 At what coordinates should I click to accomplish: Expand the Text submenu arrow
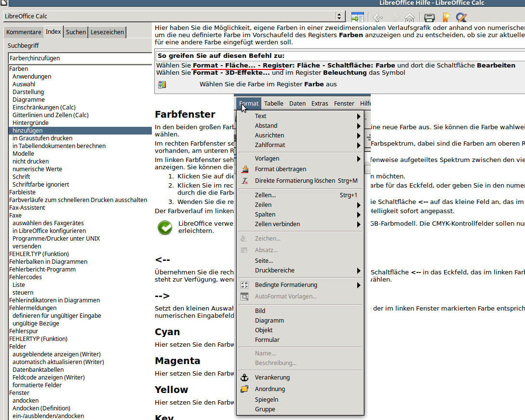click(x=359, y=116)
